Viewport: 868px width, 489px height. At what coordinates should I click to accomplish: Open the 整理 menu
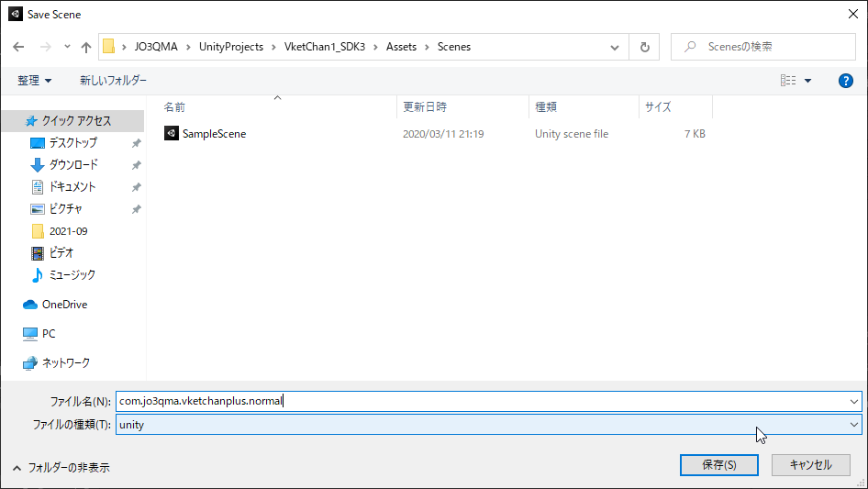click(34, 81)
